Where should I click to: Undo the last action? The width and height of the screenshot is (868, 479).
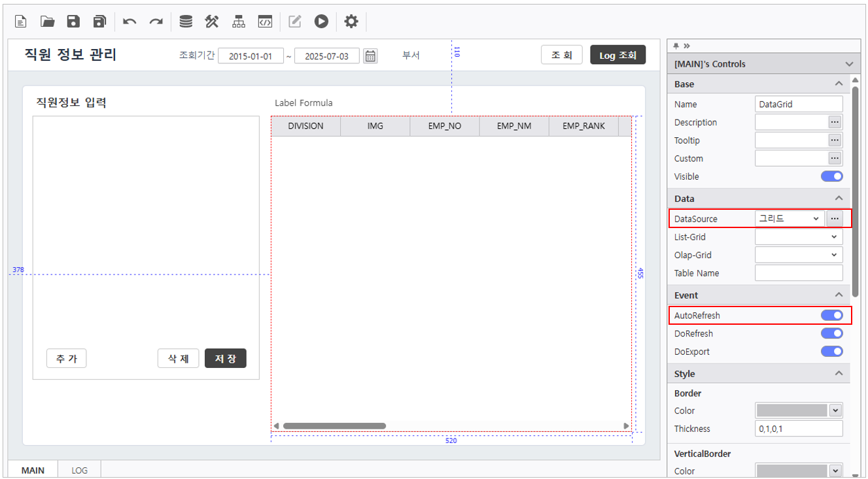[x=130, y=22]
